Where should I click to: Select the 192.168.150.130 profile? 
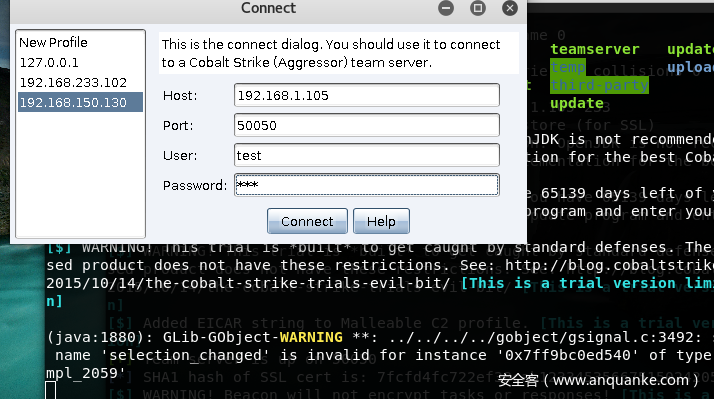click(81, 102)
